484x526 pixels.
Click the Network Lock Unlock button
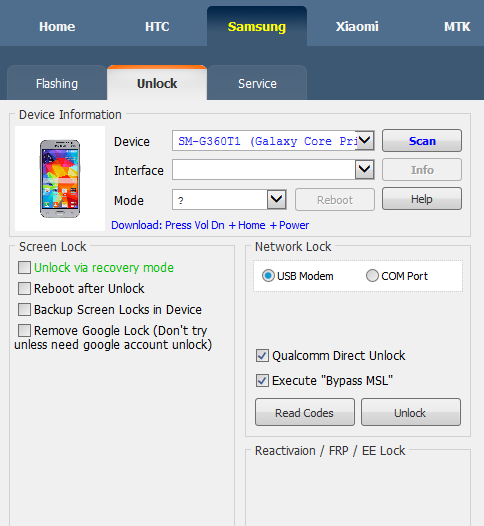point(411,412)
